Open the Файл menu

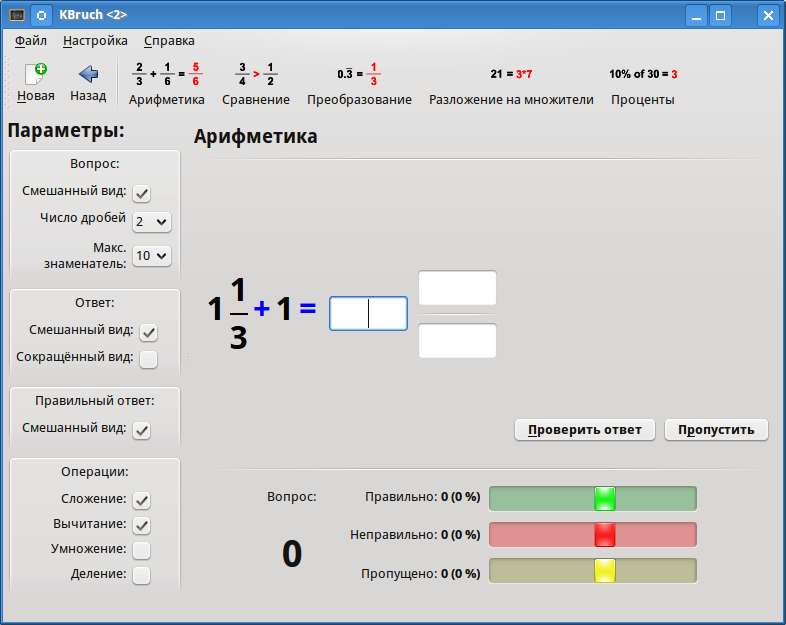click(x=31, y=41)
